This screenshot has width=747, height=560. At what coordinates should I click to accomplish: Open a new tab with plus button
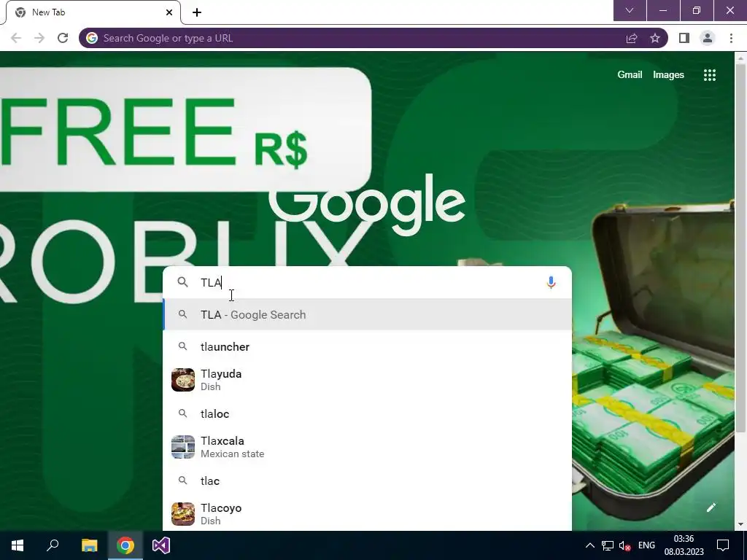tap(197, 12)
